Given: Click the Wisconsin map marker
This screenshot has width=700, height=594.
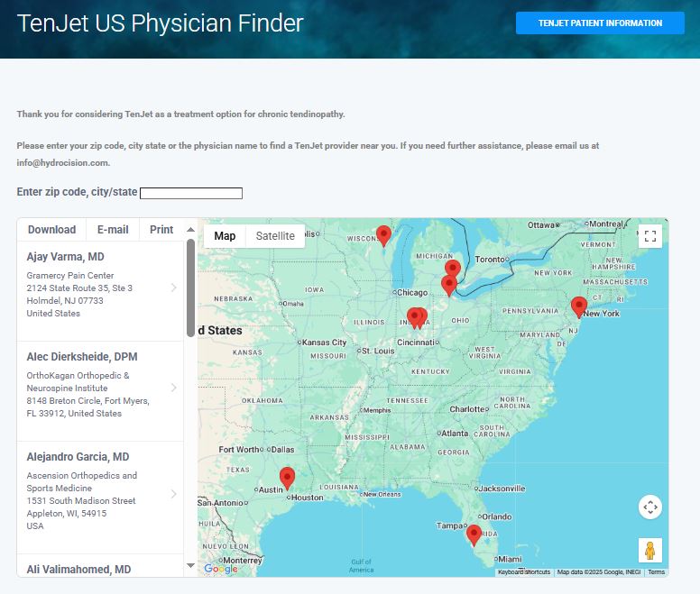Looking at the screenshot, I should click(x=383, y=236).
